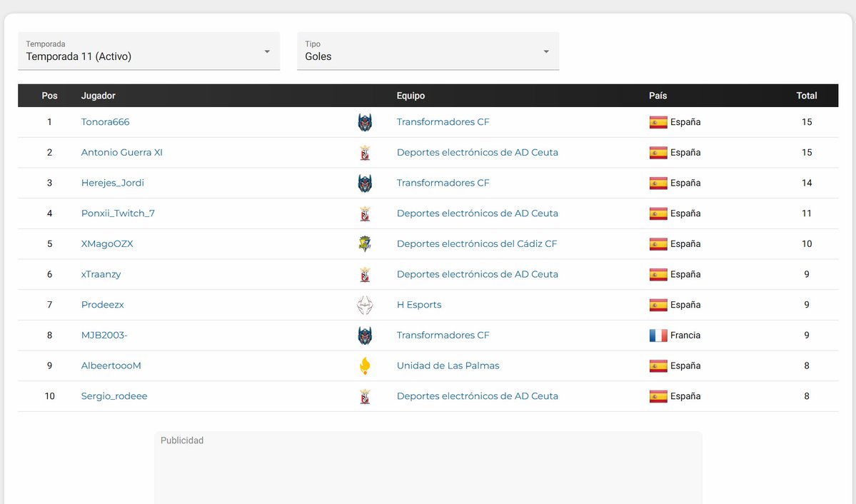Screen dimensions: 856x504
Task: Click Cádiz CF crest in XMagoOZX row
Action: [365, 244]
